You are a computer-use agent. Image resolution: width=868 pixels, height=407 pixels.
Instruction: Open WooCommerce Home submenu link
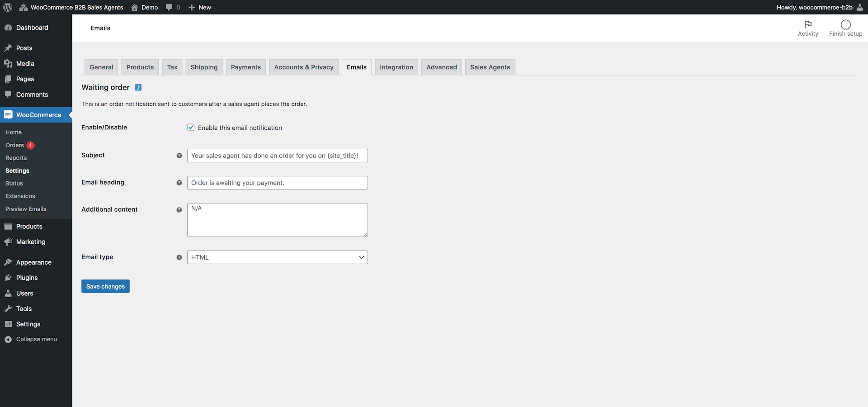(14, 132)
